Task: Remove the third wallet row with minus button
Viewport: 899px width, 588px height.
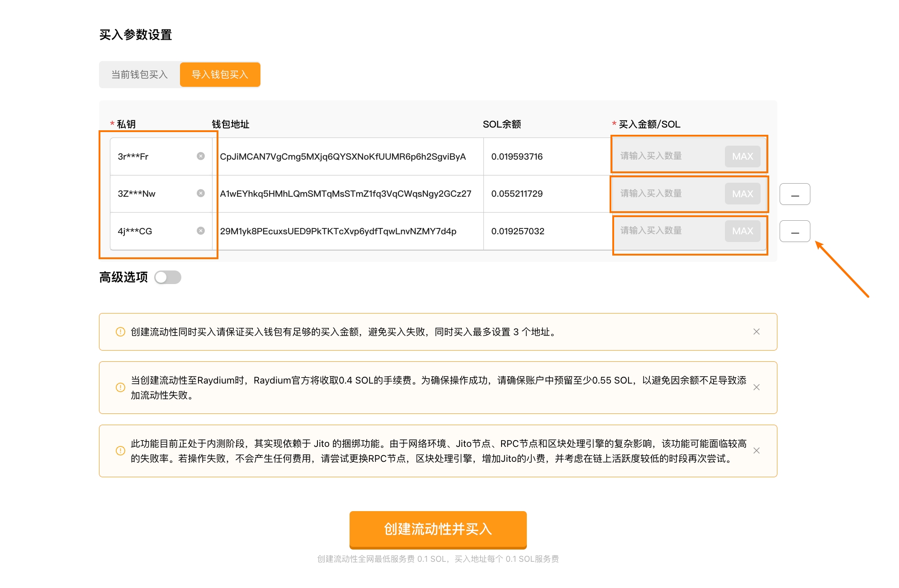Action: (x=795, y=231)
